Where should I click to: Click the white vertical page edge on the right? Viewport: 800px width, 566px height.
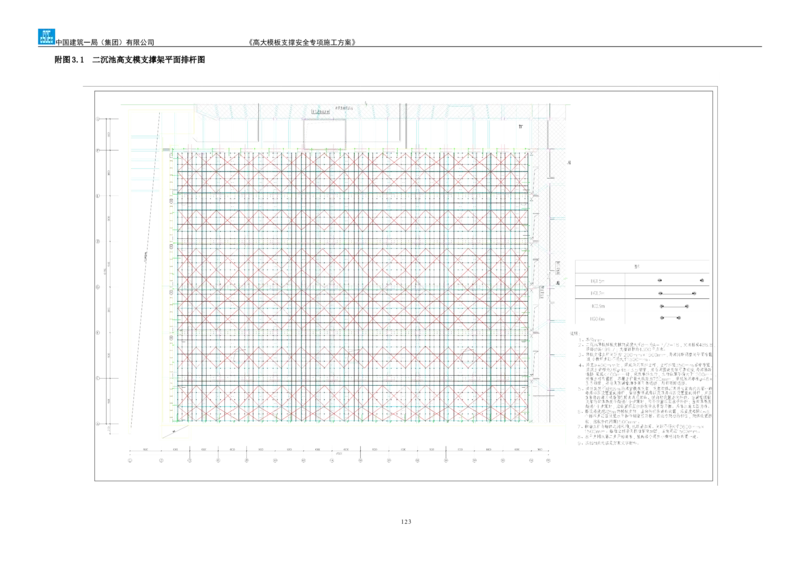coord(723,280)
